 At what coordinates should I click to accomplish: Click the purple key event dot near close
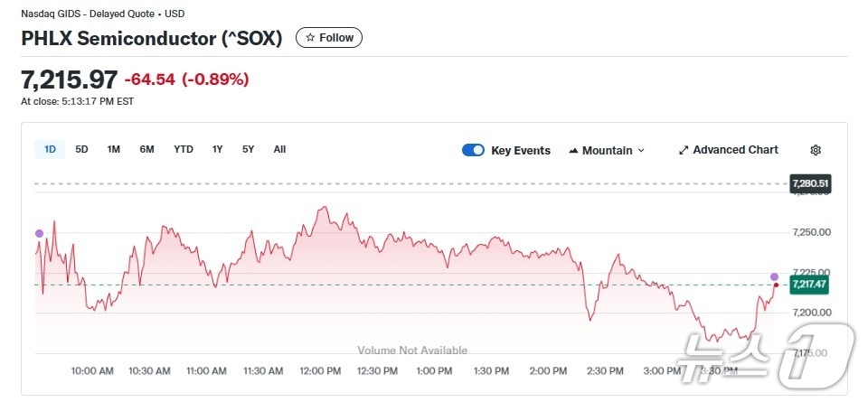pos(774,276)
